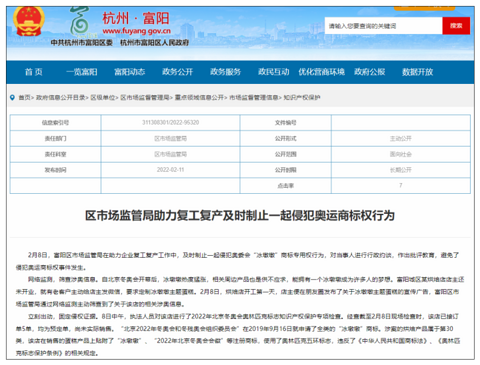
Task: Click the red 搜索 search button
Action: point(456,26)
